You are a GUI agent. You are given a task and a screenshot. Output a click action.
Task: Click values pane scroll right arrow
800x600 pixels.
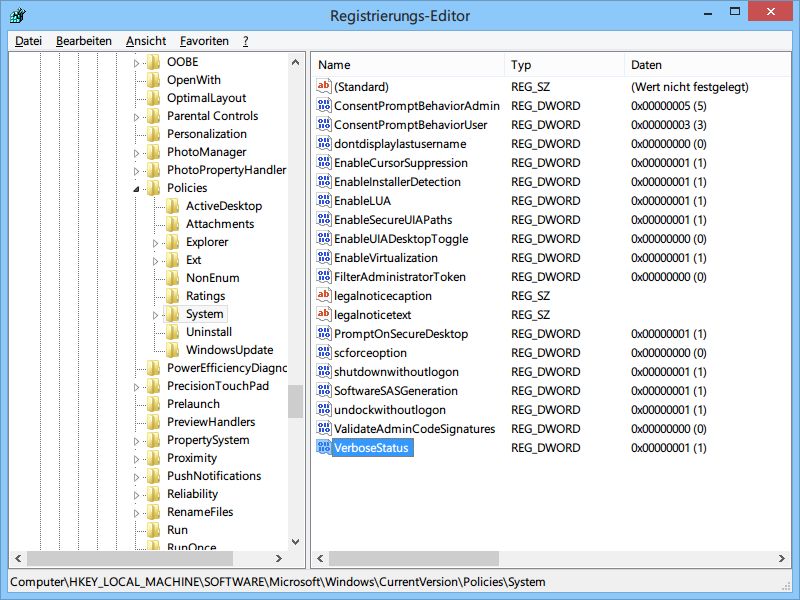pyautogui.click(x=782, y=558)
